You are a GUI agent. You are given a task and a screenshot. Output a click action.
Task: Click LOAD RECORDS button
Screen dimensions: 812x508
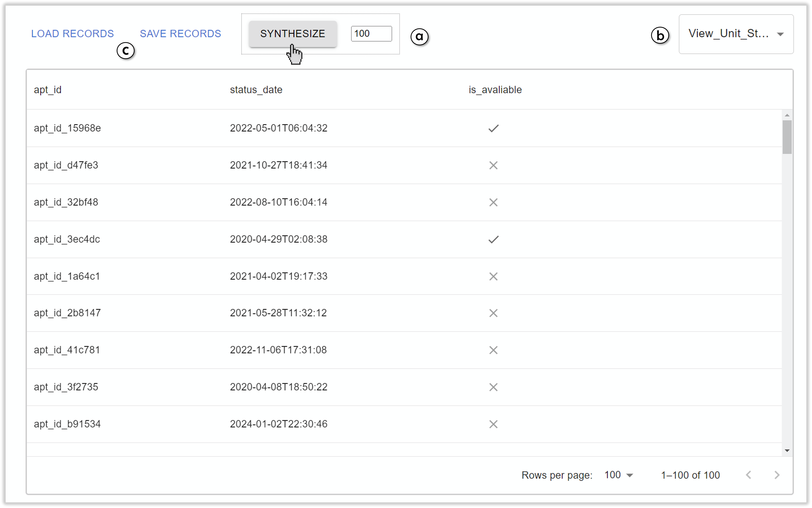(x=73, y=34)
